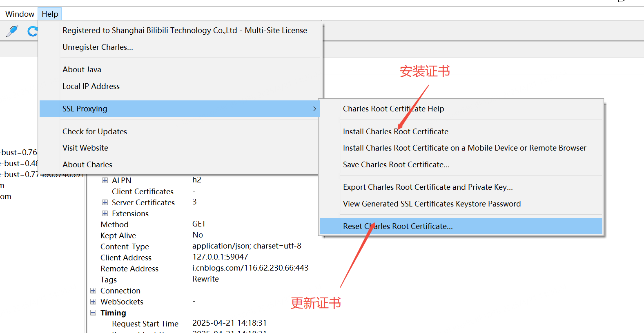The image size is (644, 333).
Task: Select Reset Charles Root Certificate...
Action: (461, 226)
